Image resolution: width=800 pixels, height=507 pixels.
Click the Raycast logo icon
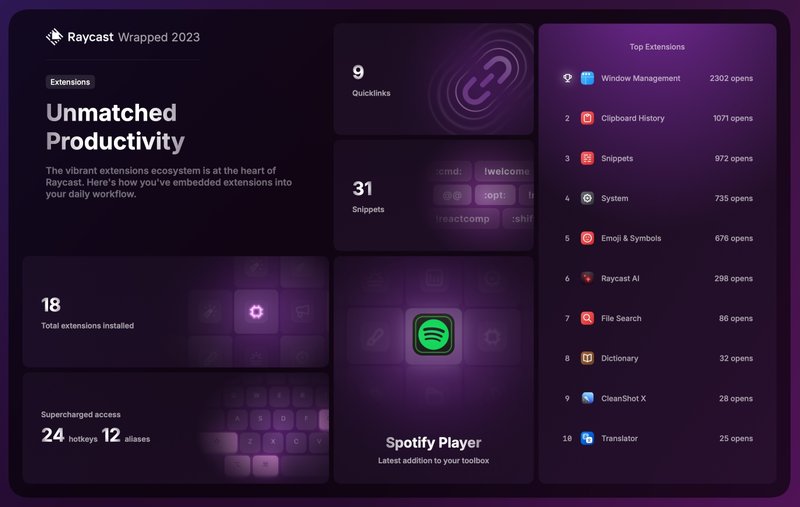click(54, 37)
